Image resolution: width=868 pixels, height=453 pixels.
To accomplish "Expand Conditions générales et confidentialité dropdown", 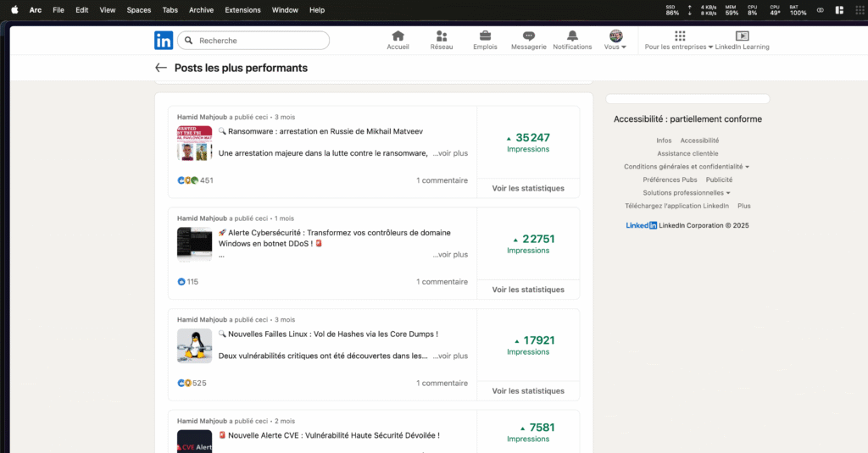I will click(x=687, y=167).
